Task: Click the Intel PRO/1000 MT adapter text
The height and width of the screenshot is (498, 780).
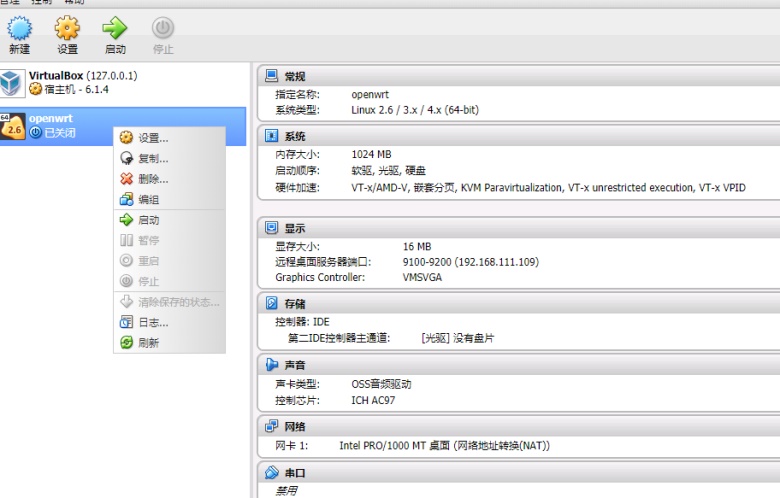Action: pos(444,446)
